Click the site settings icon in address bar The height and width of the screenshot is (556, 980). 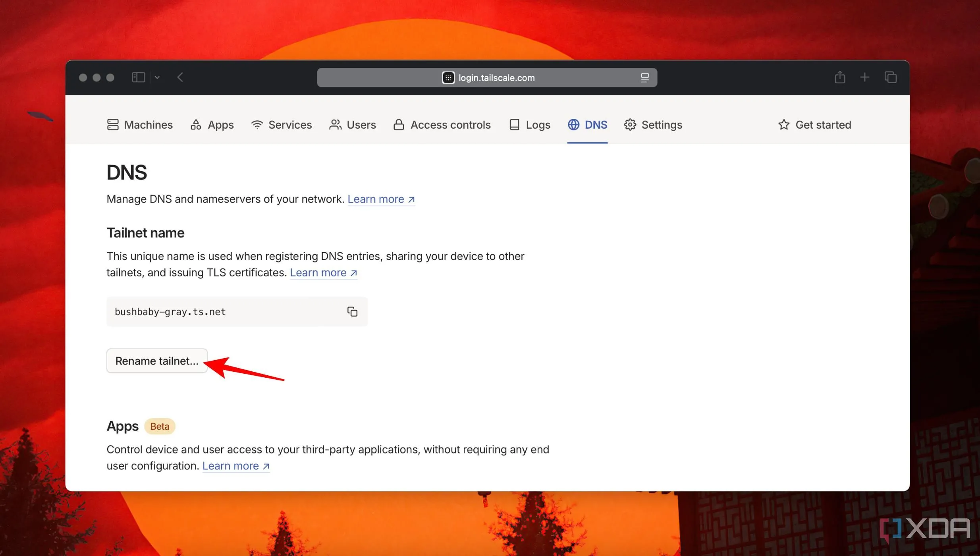point(448,77)
